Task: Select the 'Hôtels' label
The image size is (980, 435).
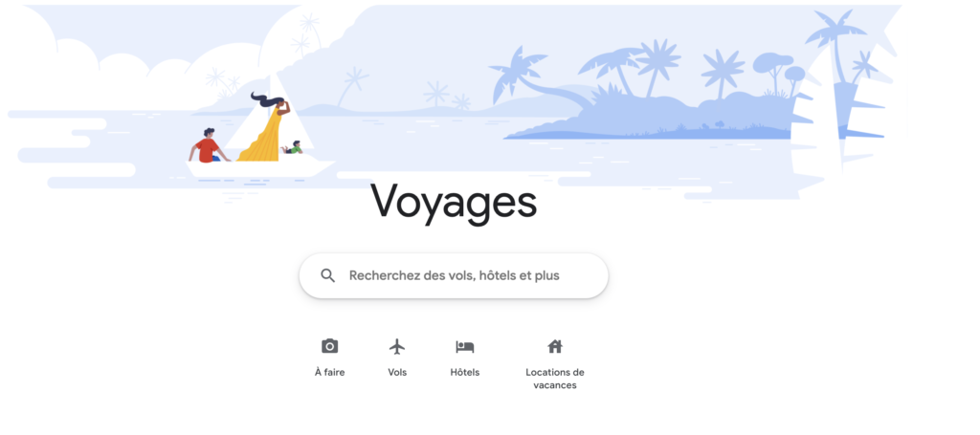Action: click(x=465, y=373)
